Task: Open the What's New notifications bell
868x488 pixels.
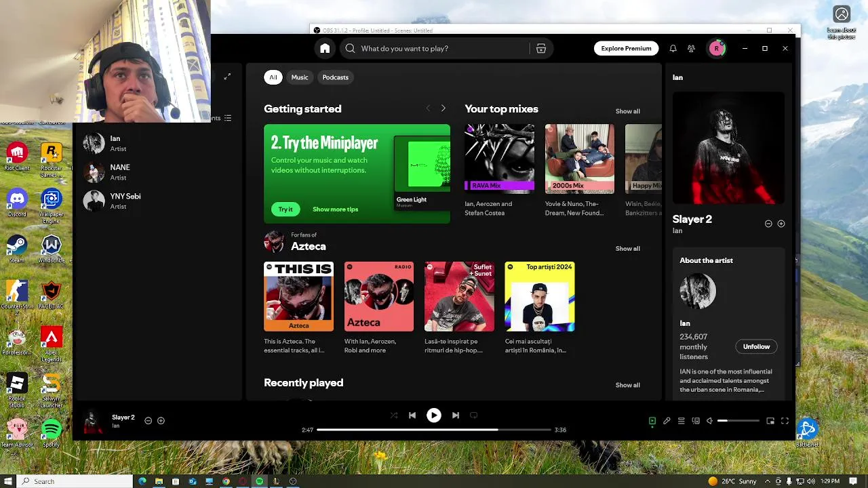Action: click(673, 48)
